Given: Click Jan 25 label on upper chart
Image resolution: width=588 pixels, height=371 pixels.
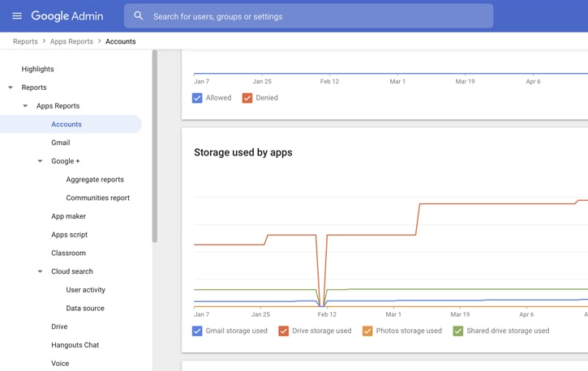Looking at the screenshot, I should pyautogui.click(x=262, y=81).
